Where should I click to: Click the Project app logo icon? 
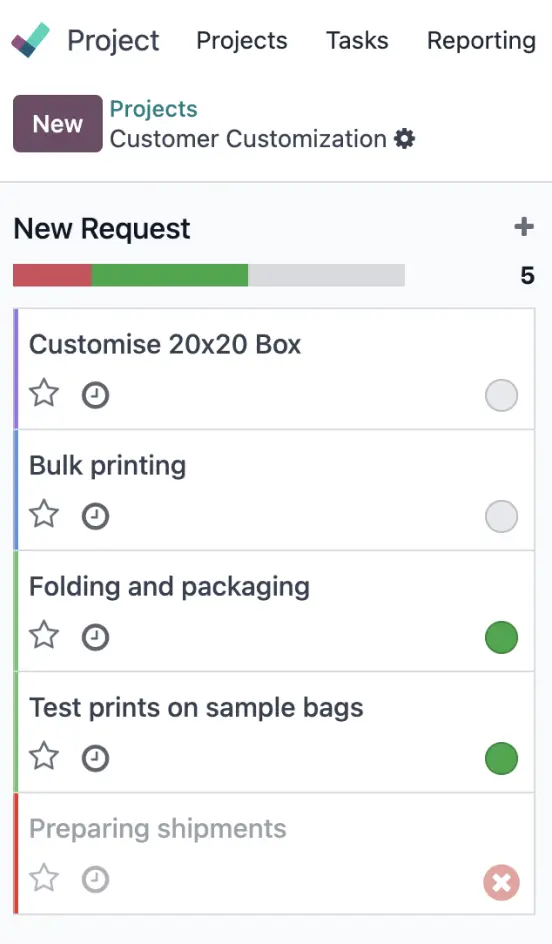[x=31, y=40]
